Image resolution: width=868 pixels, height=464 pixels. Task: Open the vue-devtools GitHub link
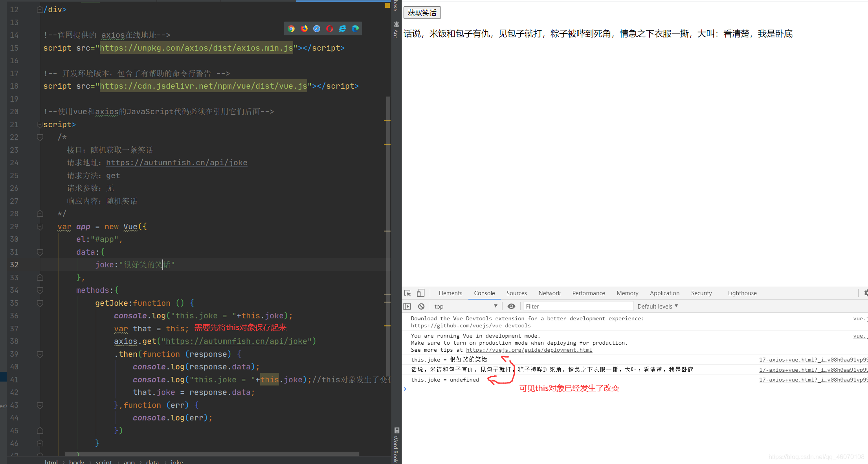pyautogui.click(x=471, y=325)
